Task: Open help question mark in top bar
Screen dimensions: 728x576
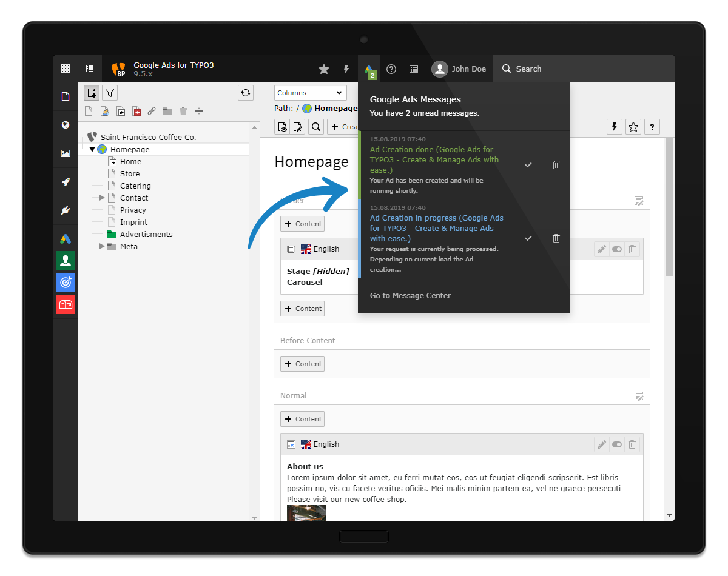Action: pyautogui.click(x=391, y=69)
